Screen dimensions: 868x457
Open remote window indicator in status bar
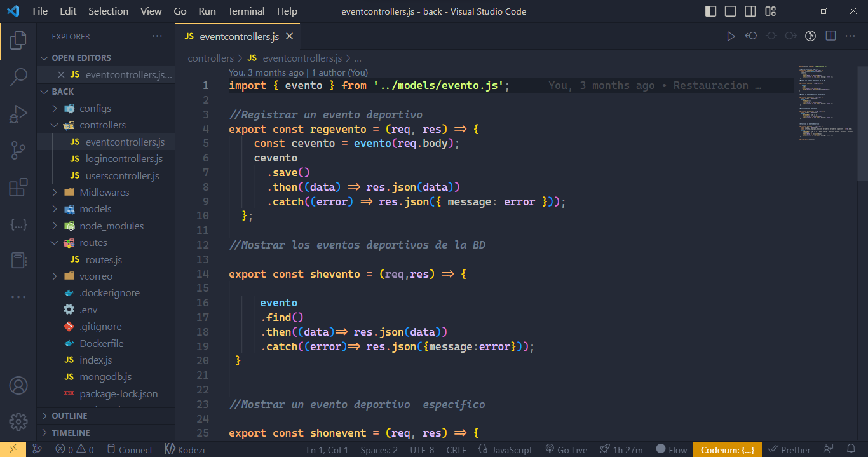[x=13, y=449]
